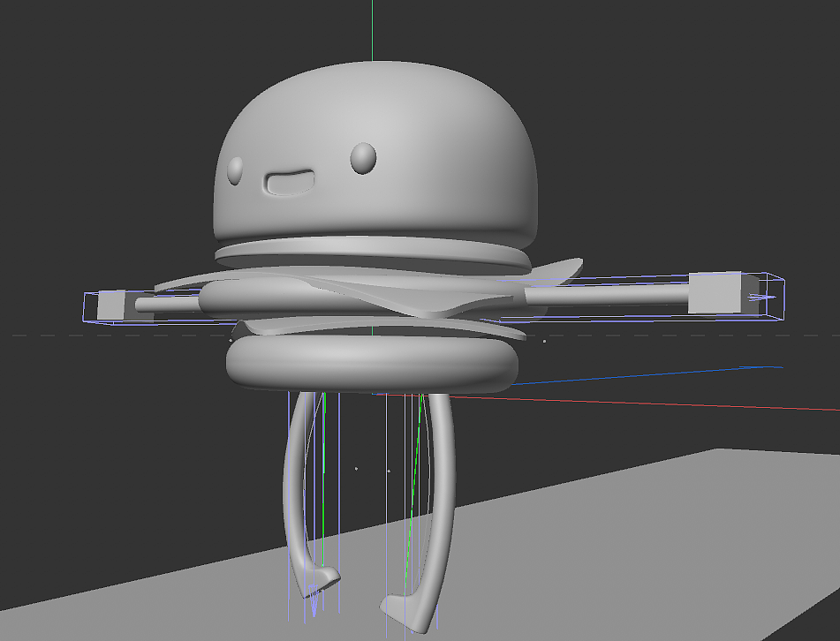The width and height of the screenshot is (840, 641).
Task: Select the bottom bun ring
Action: click(x=372, y=364)
